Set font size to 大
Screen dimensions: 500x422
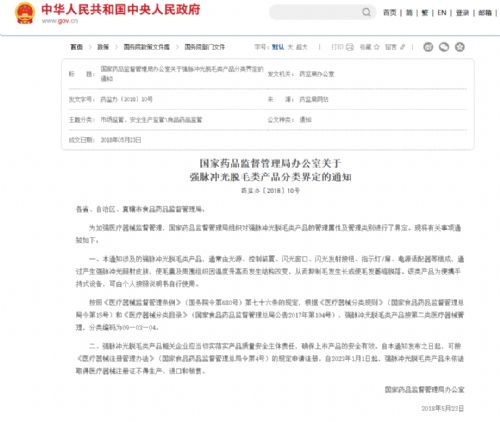[x=290, y=47]
